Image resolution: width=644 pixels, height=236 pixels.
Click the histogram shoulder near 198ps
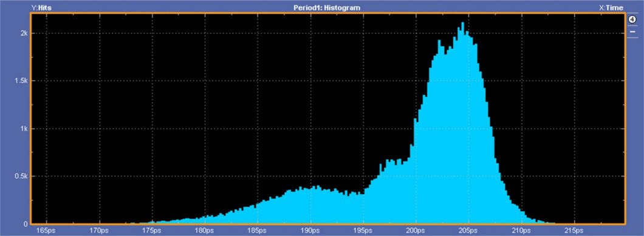pos(394,192)
